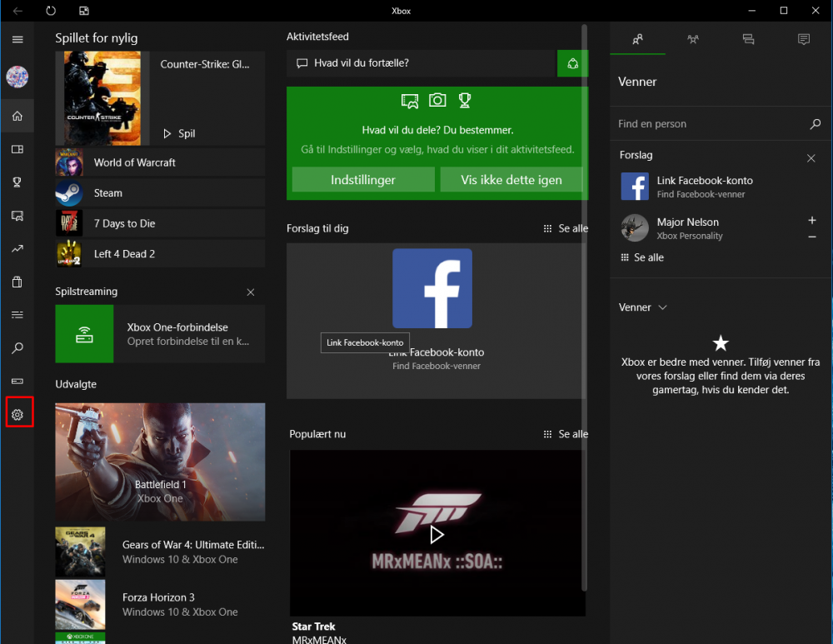Open the console Connection sidebar icon
Screen dimensions: 833x644
[x=17, y=381]
